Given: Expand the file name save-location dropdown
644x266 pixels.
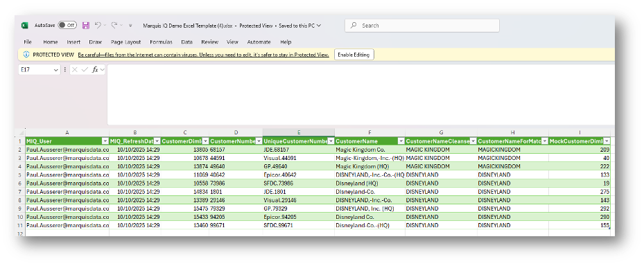Looking at the screenshot, I should 319,26.
